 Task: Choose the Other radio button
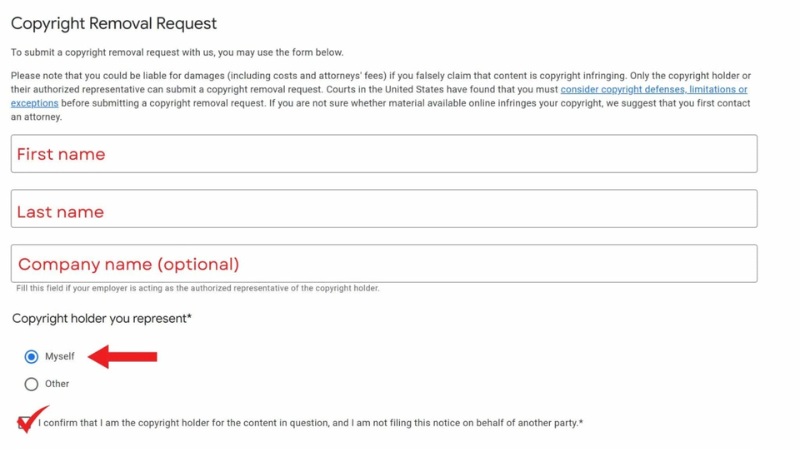pyautogui.click(x=31, y=384)
